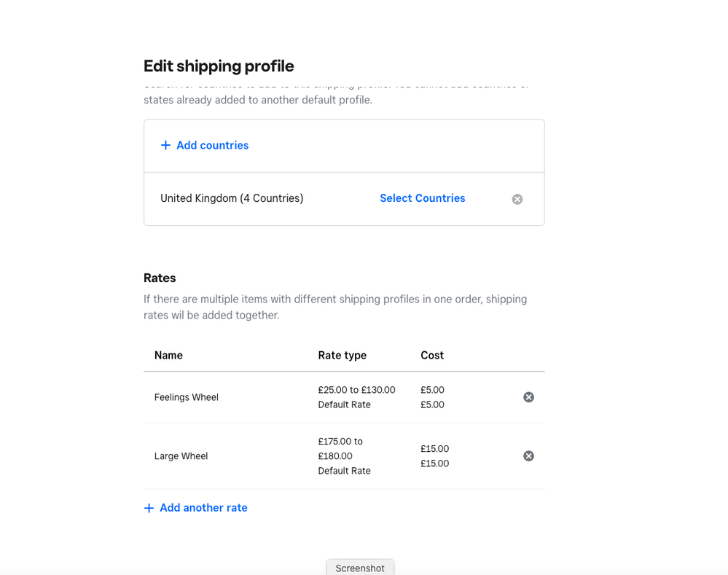This screenshot has width=728, height=575.
Task: Delete the Feelings Wheel rate
Action: pos(529,397)
